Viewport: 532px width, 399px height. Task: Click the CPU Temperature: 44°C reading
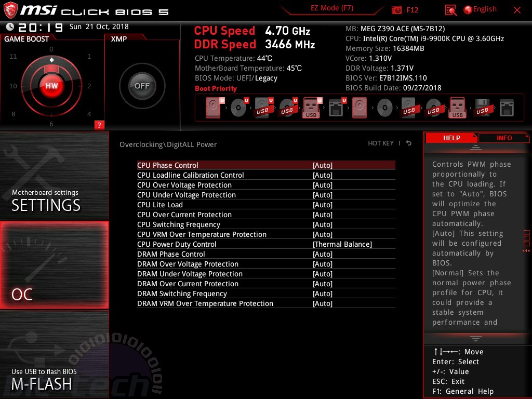pyautogui.click(x=233, y=58)
